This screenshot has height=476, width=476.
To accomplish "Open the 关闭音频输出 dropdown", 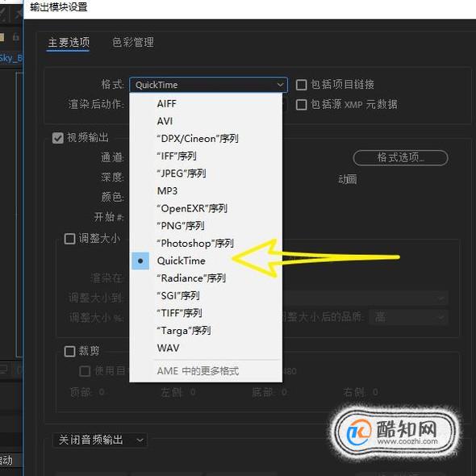I will click(x=100, y=440).
